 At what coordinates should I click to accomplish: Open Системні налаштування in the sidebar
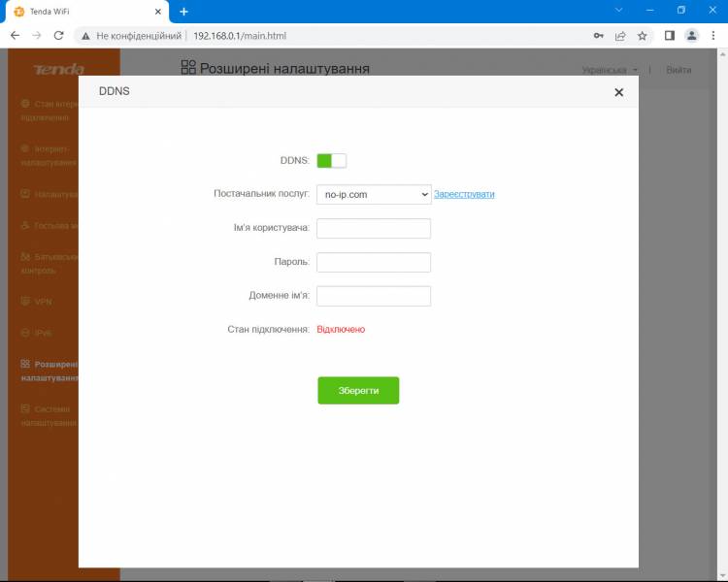[x=49, y=416]
